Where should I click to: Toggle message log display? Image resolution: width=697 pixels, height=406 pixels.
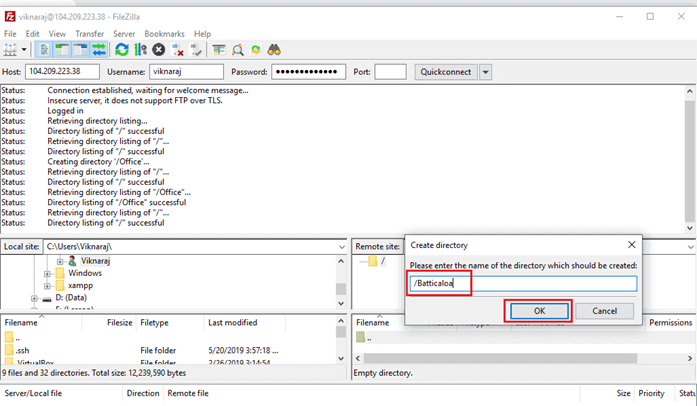pyautogui.click(x=44, y=50)
